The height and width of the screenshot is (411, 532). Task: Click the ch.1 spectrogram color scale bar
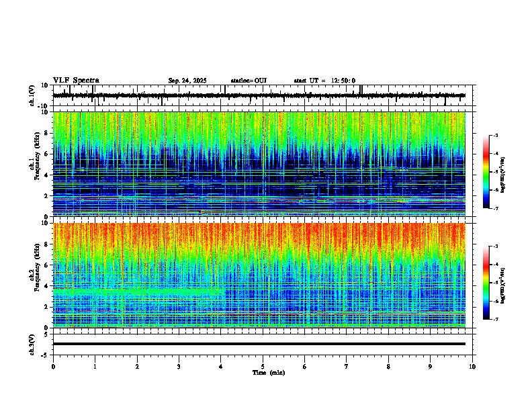point(486,172)
